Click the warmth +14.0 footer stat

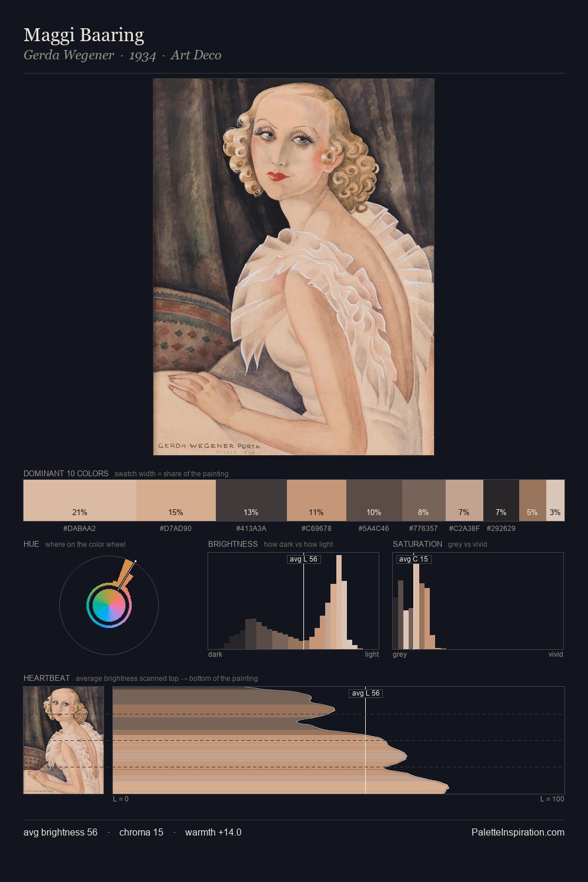(x=213, y=832)
